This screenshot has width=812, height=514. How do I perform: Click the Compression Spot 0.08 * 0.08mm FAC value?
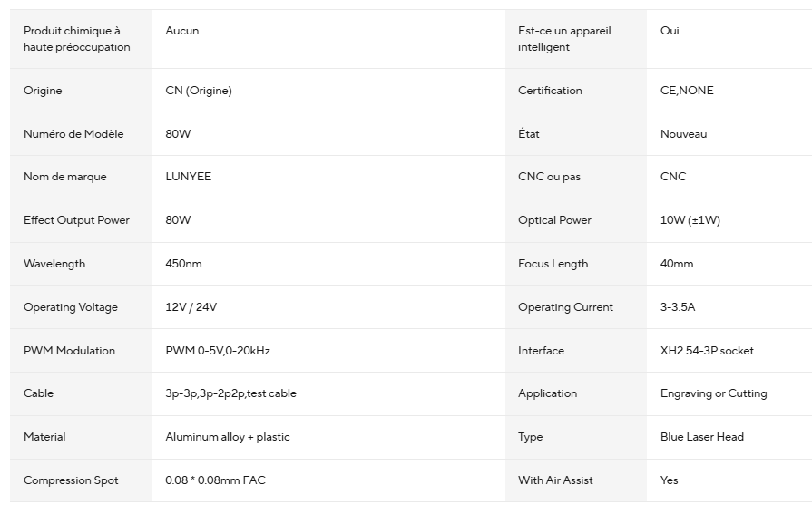click(x=215, y=480)
